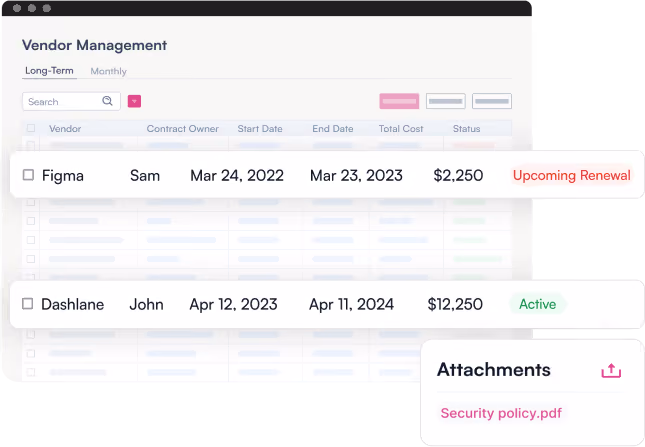Click the pink primary action button
The width and height of the screenshot is (645, 447).
[399, 101]
